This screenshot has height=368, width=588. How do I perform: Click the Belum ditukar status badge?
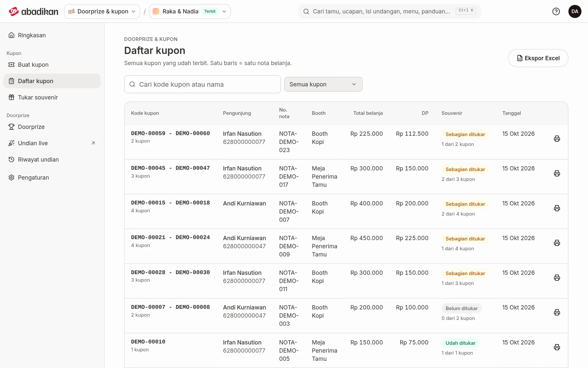click(462, 308)
